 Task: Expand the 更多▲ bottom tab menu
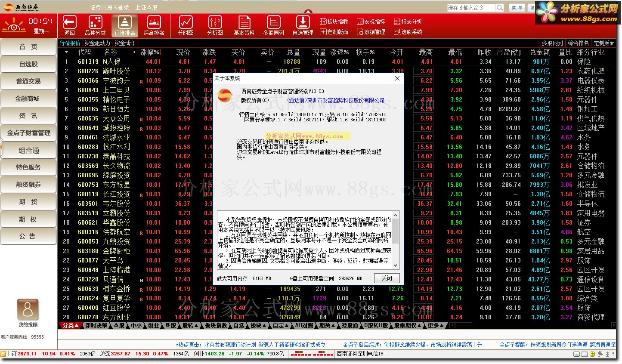tap(434, 326)
